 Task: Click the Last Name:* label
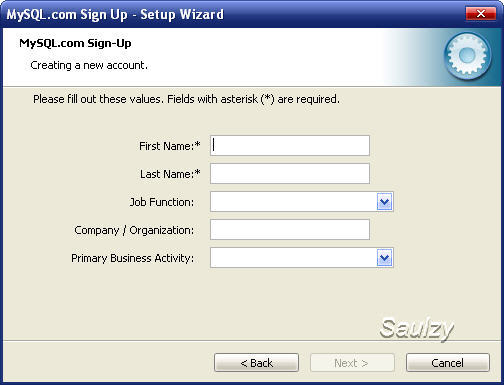click(170, 174)
